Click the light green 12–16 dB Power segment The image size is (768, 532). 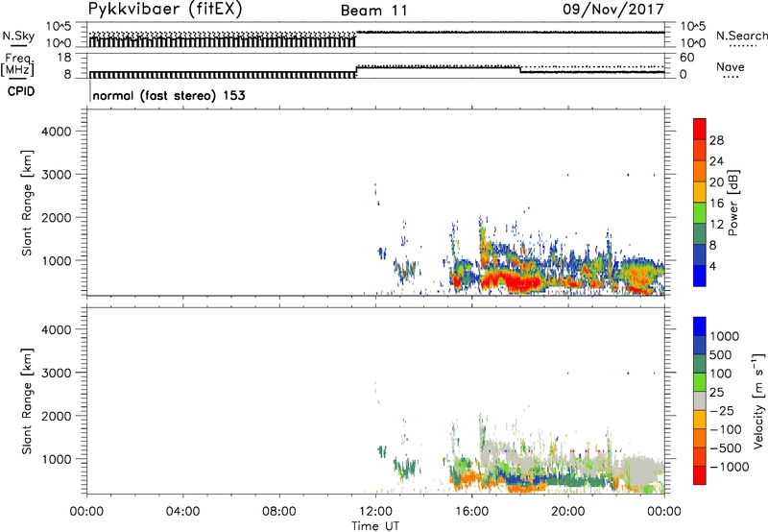(x=700, y=213)
